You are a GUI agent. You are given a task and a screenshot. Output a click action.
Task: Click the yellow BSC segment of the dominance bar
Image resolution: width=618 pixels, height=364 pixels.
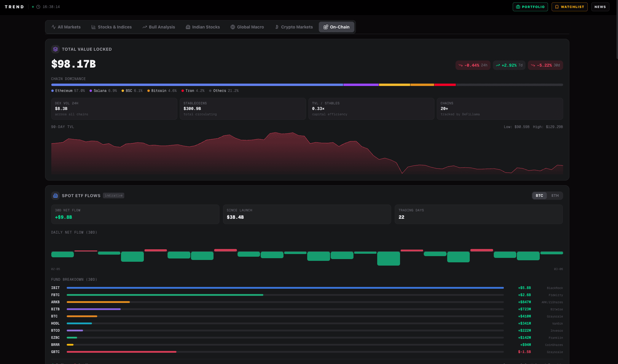coord(394,85)
